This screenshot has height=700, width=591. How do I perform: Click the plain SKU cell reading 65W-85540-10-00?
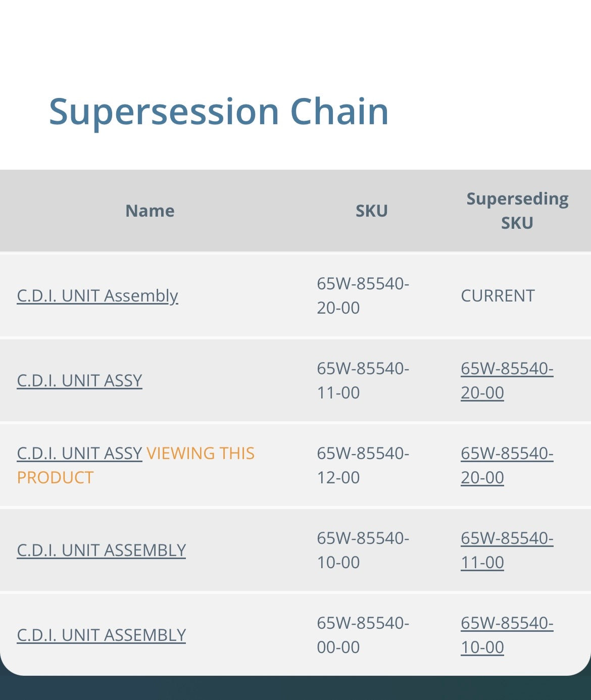[x=363, y=550]
